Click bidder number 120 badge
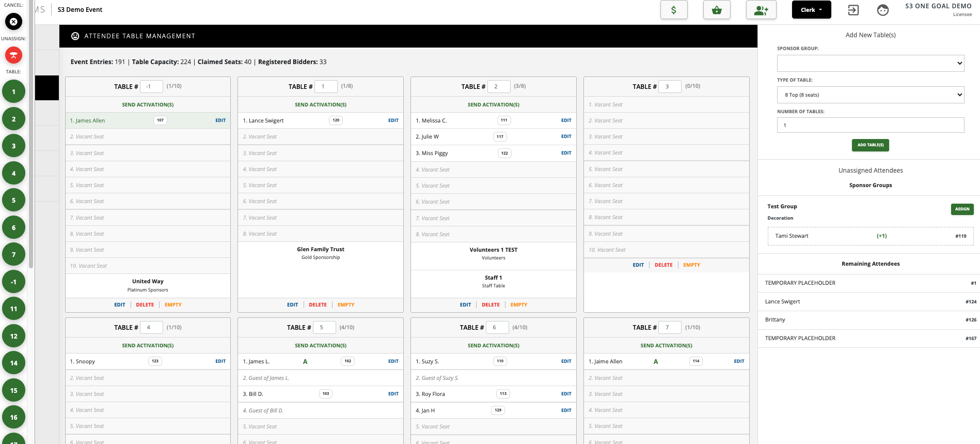The image size is (980, 444). click(336, 120)
